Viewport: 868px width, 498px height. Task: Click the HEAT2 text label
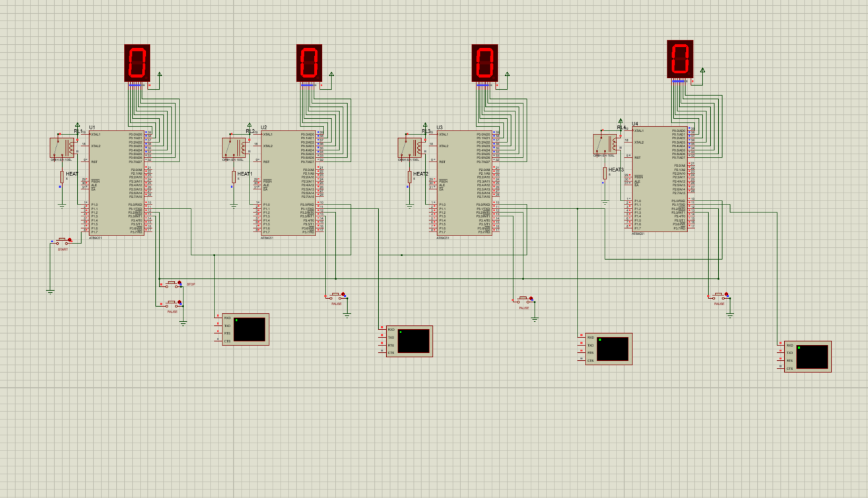click(x=420, y=173)
